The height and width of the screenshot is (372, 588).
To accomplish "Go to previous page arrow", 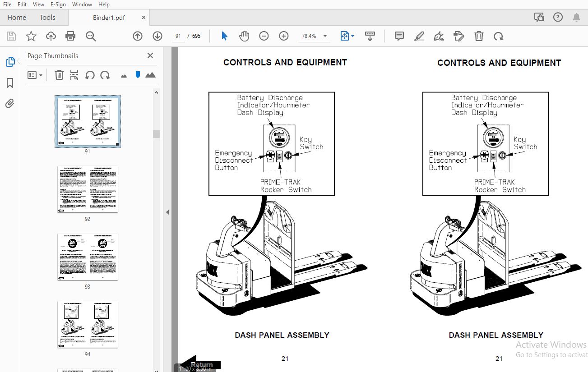I will point(138,36).
